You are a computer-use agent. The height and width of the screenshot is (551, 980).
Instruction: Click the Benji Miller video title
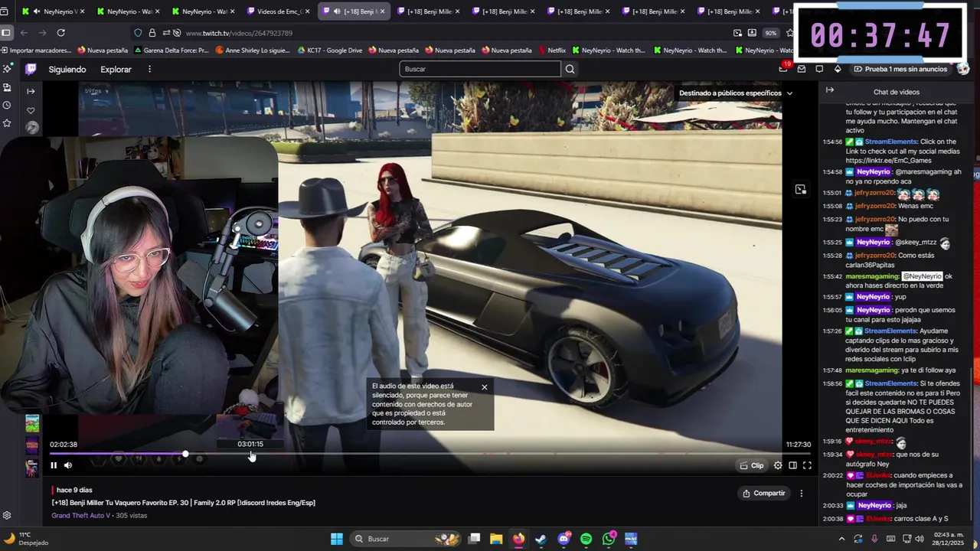(x=184, y=503)
